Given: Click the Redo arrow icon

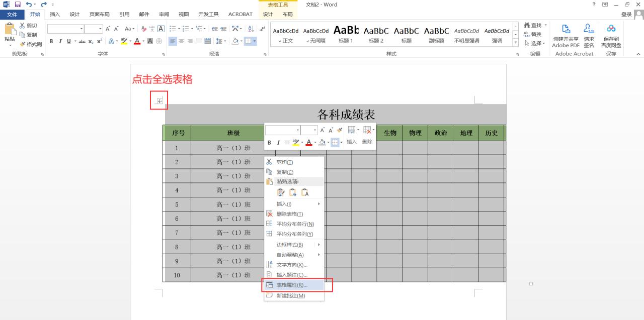Looking at the screenshot, I should tap(43, 5).
